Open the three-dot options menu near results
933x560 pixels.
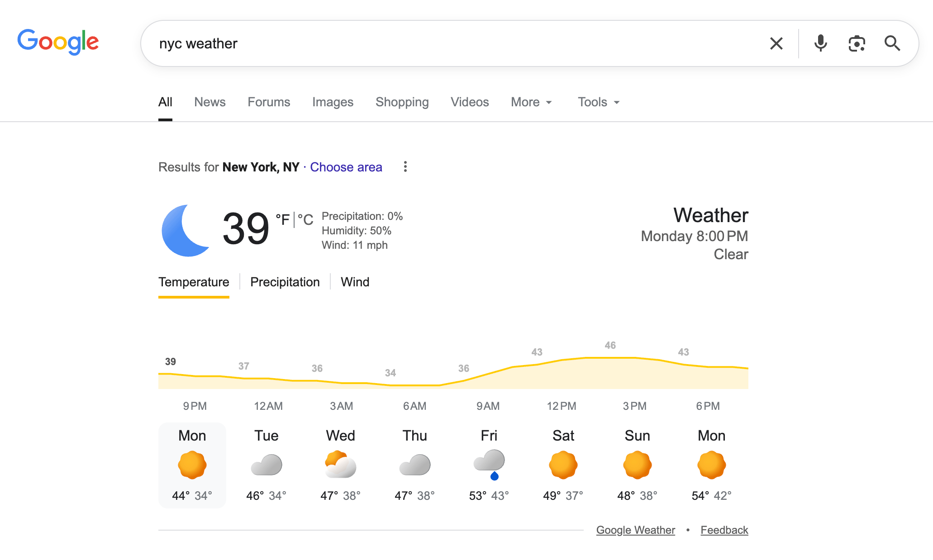click(x=405, y=167)
